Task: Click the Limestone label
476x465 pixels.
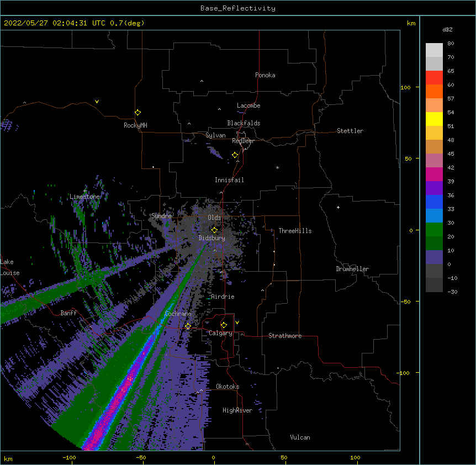Action: (x=84, y=197)
